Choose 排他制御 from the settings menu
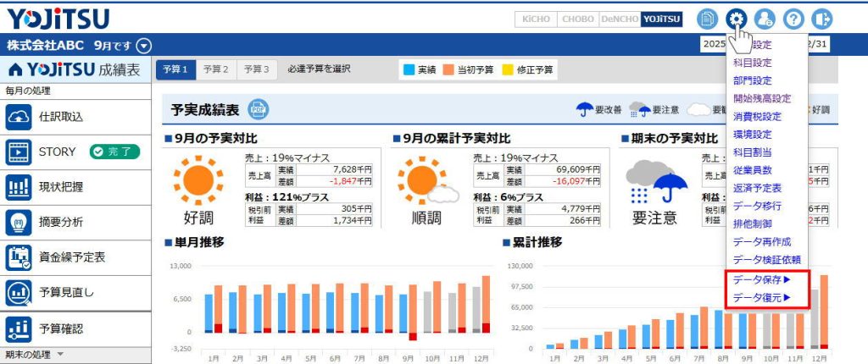Image resolution: width=868 pixels, height=364 pixels. click(753, 224)
